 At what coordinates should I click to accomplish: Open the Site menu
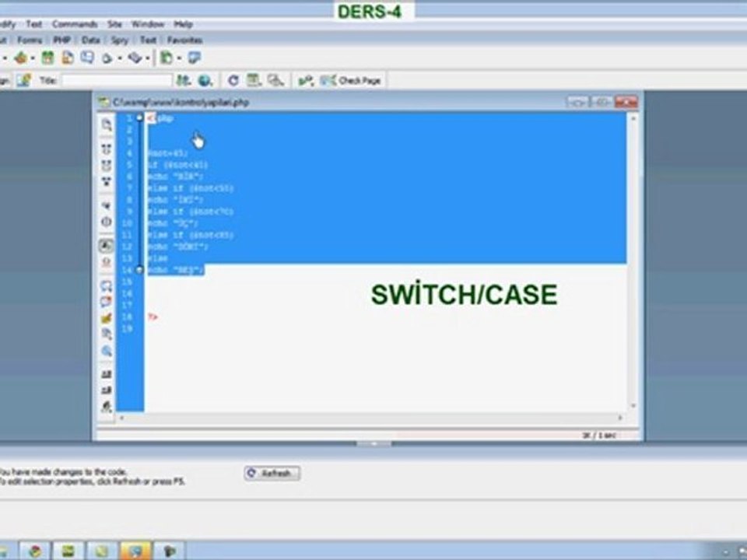[x=114, y=24]
